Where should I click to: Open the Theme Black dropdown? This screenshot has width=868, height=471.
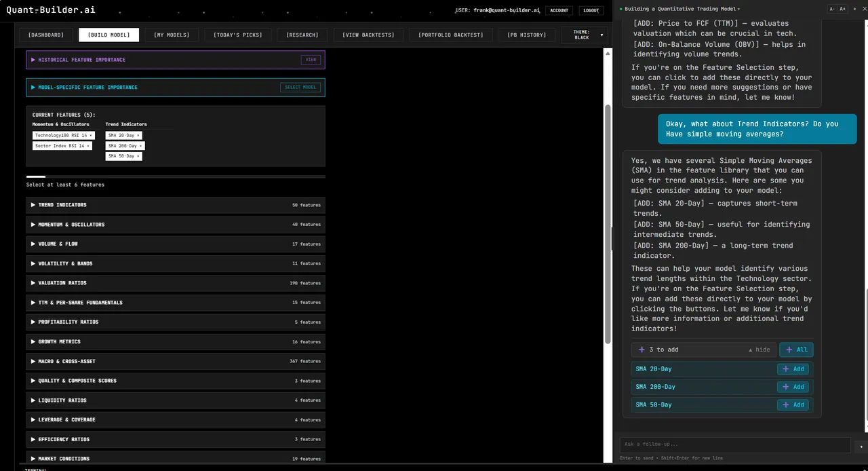pyautogui.click(x=585, y=35)
